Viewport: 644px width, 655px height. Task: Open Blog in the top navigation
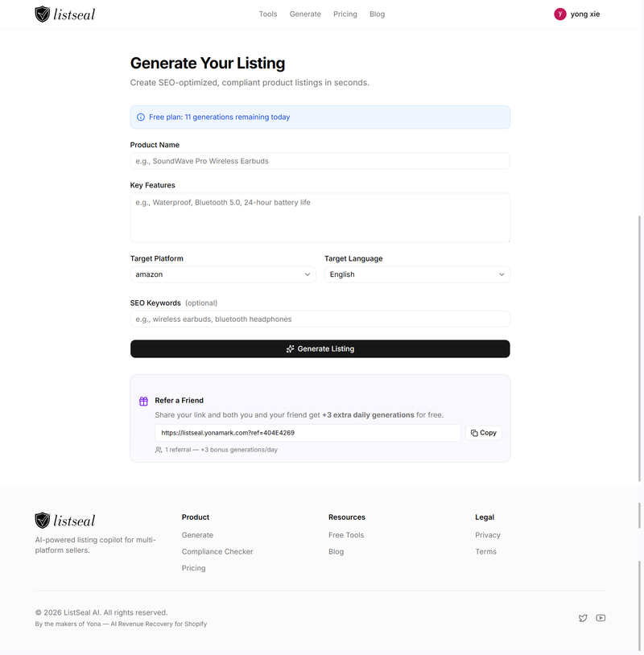pyautogui.click(x=377, y=14)
